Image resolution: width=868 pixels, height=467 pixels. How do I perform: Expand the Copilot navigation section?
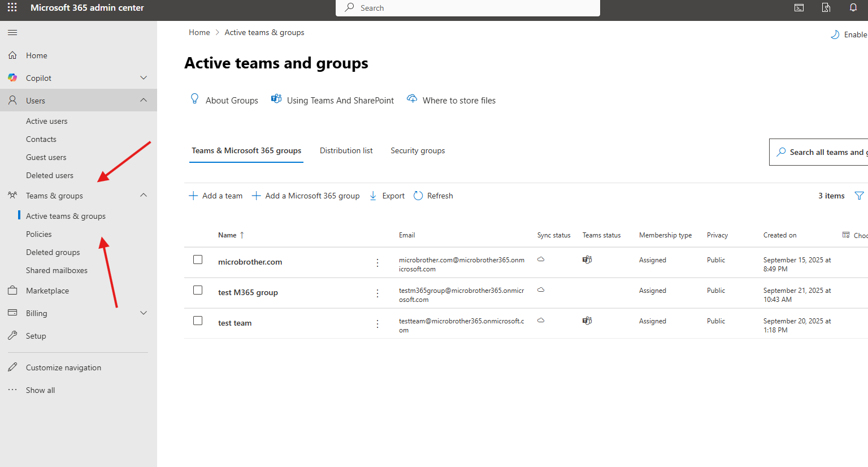click(x=144, y=78)
